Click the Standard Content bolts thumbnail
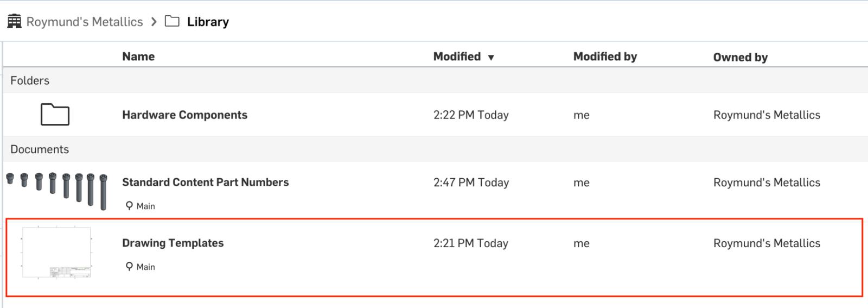868x308 pixels. point(57,190)
